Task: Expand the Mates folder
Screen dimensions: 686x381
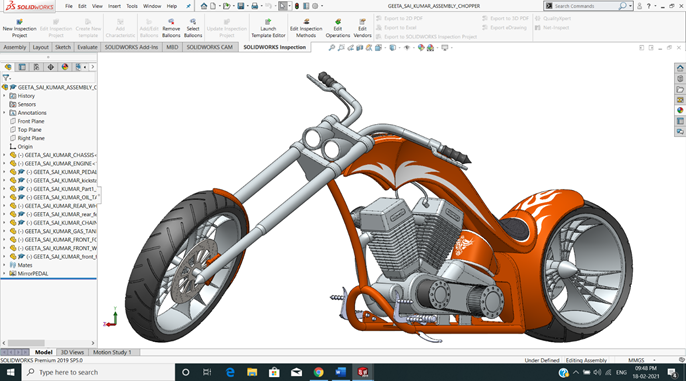Action: pyautogui.click(x=4, y=265)
